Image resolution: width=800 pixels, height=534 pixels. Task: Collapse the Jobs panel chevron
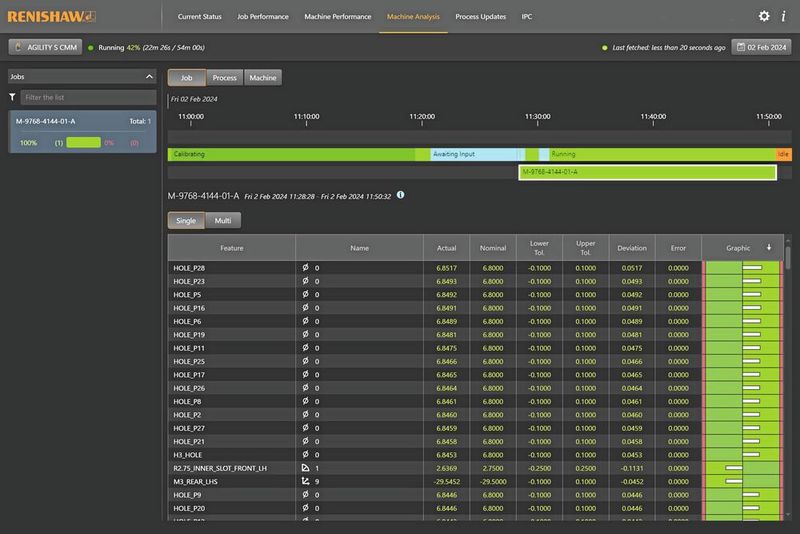click(x=149, y=77)
